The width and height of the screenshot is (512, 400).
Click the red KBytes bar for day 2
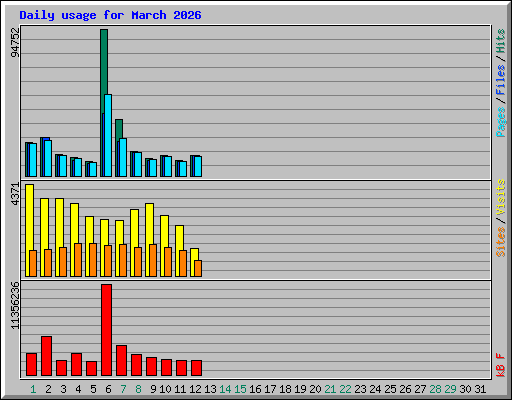[46, 356]
